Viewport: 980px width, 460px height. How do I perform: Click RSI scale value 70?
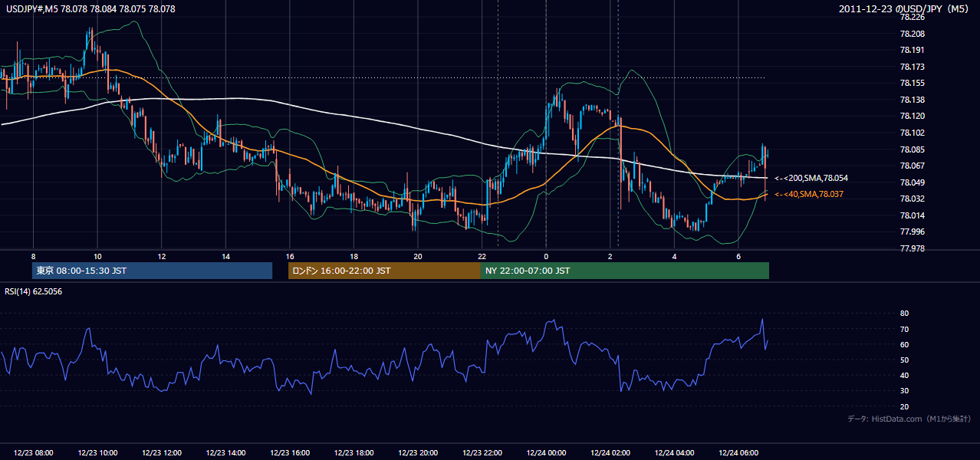[x=905, y=329]
